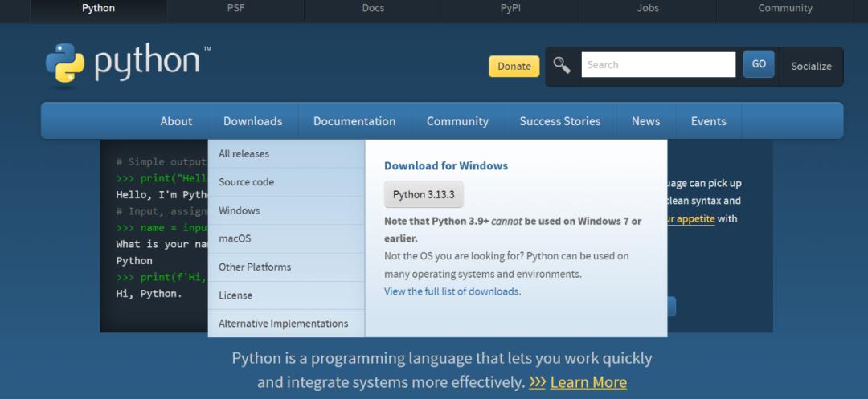Screen dimensions: 868x399
Task: Open the Socialize menu
Action: click(811, 67)
